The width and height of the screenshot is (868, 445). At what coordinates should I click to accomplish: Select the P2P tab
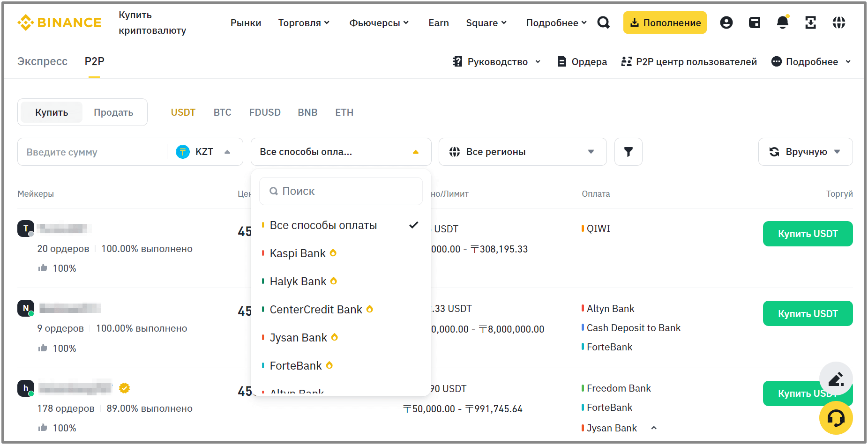(x=94, y=61)
